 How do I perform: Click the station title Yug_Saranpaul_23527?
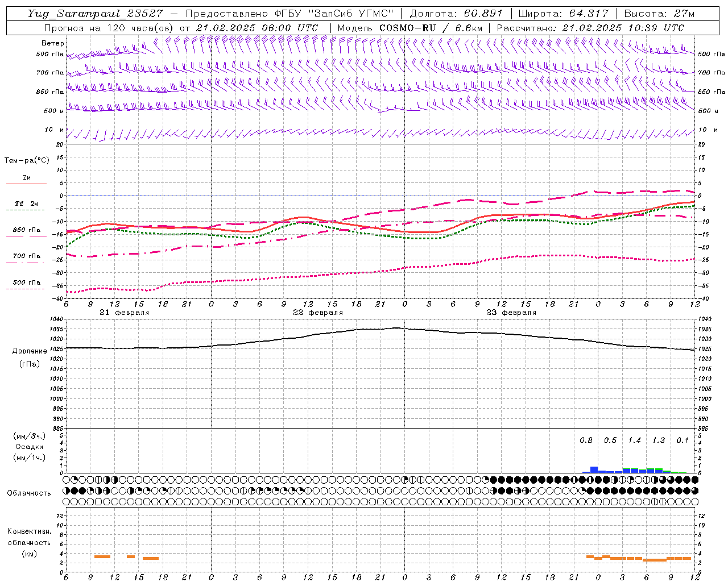pos(95,14)
